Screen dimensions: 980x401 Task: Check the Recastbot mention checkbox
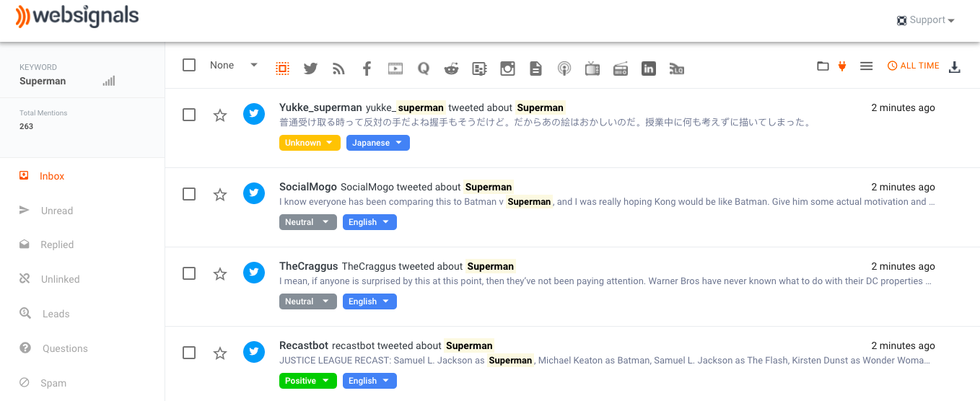[189, 353]
